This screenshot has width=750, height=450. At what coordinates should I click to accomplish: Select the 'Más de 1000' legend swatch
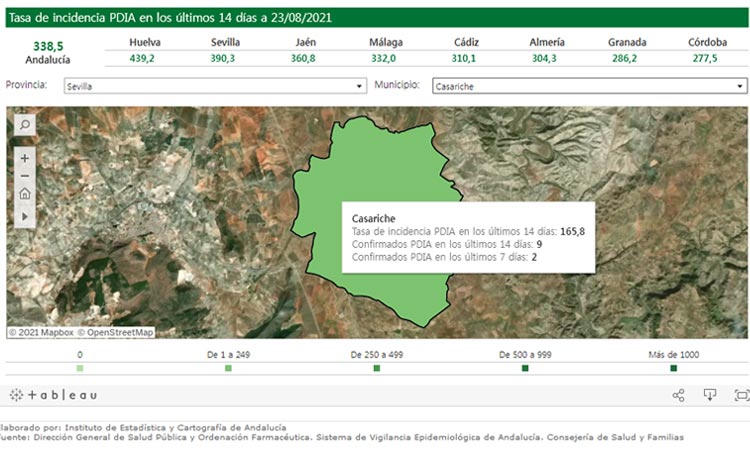point(673,369)
